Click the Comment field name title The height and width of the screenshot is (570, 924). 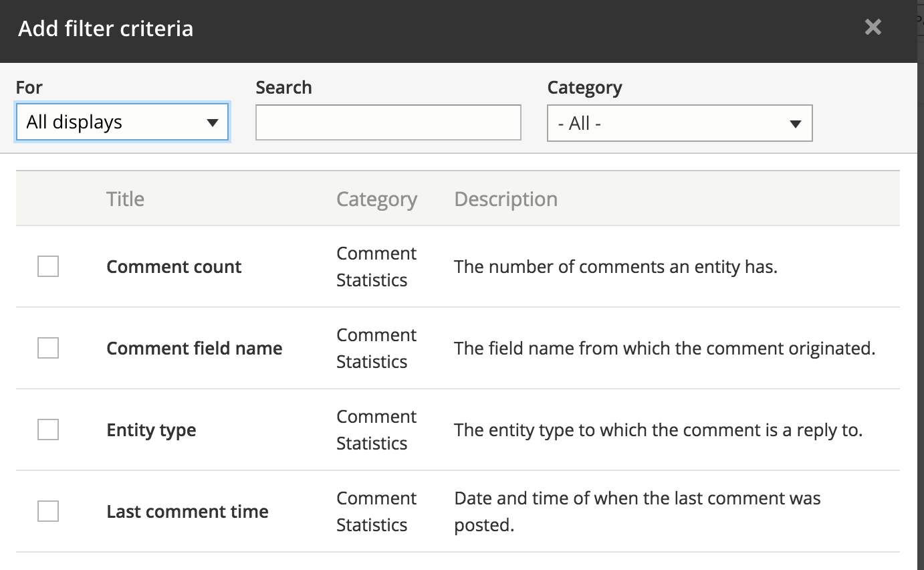point(195,349)
